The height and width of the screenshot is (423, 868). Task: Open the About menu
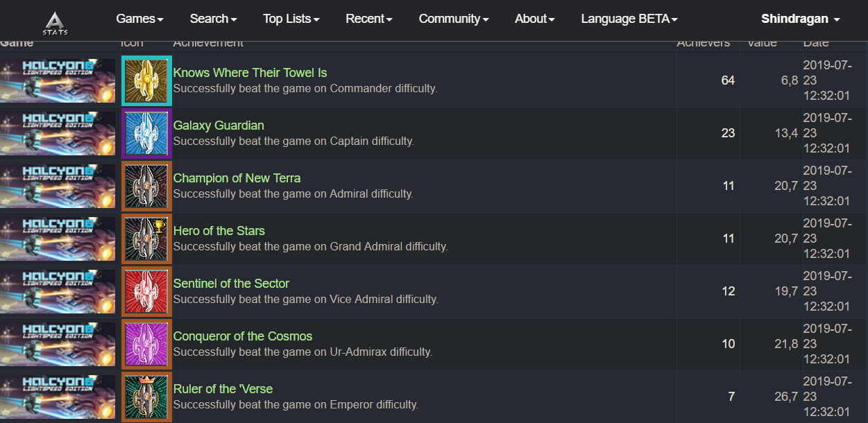coord(534,19)
